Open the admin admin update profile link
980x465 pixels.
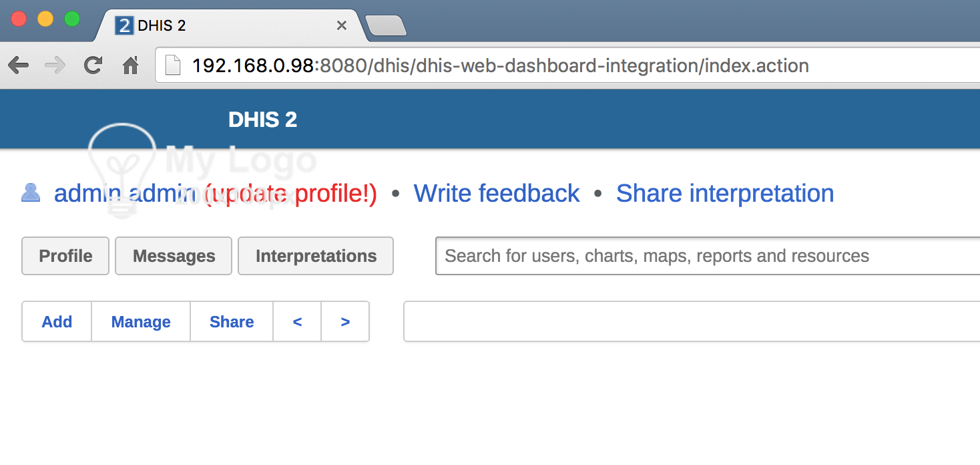(215, 194)
